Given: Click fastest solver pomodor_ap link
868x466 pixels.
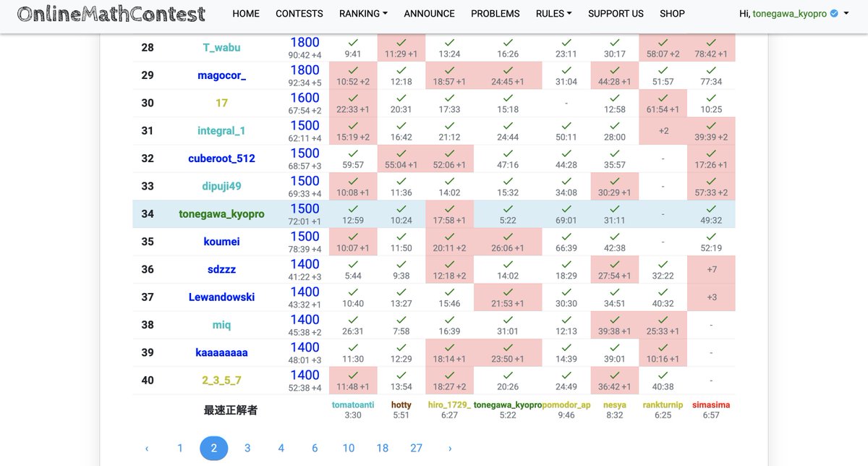Looking at the screenshot, I should click(566, 405).
